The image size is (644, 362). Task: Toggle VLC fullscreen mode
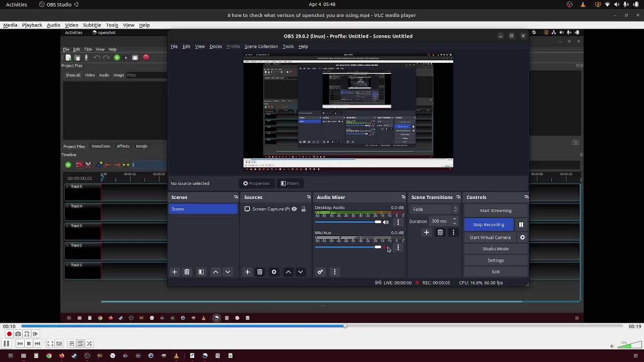pyautogui.click(x=50, y=343)
